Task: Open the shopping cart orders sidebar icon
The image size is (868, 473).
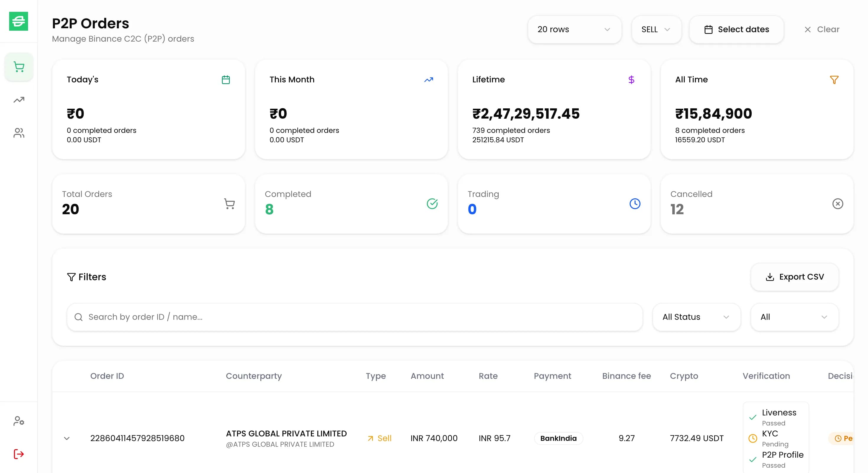Action: (x=19, y=67)
